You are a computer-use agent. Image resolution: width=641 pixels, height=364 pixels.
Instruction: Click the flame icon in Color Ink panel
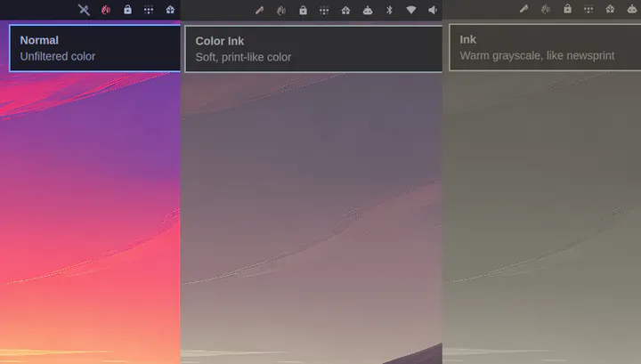[x=281, y=10]
